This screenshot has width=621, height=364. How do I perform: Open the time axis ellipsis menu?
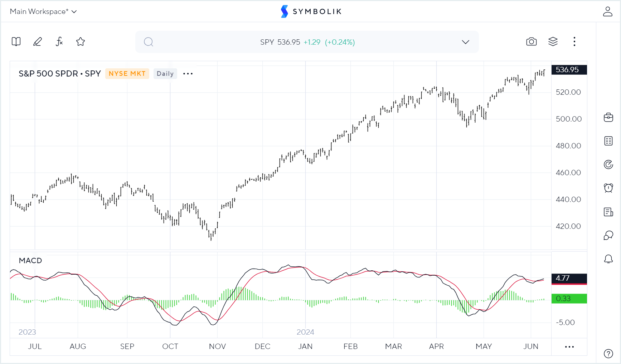coord(569,347)
